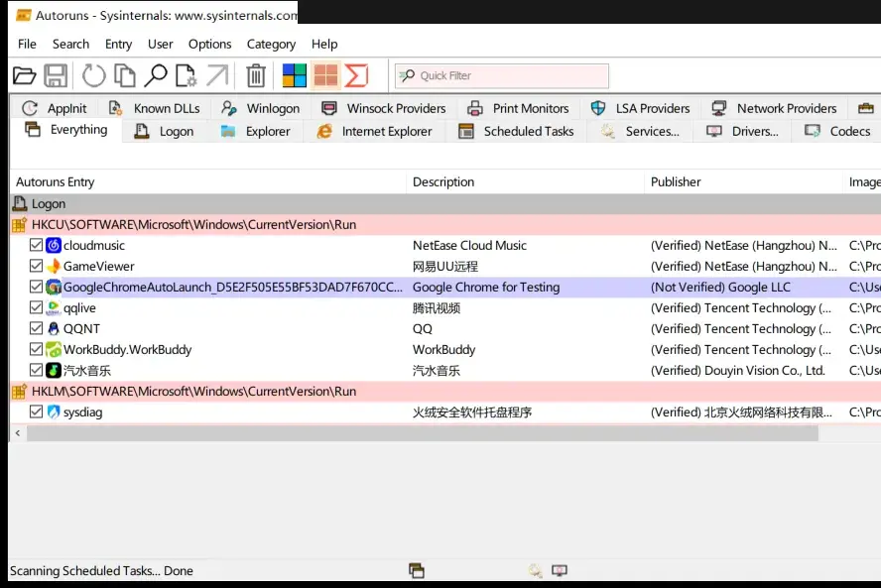Switch to the Network Providers tab
The height and width of the screenshot is (588, 881).
(774, 108)
